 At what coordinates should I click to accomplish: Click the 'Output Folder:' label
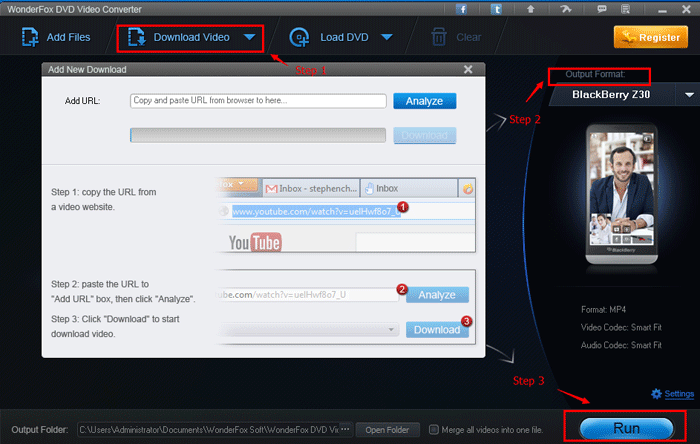click(x=40, y=430)
